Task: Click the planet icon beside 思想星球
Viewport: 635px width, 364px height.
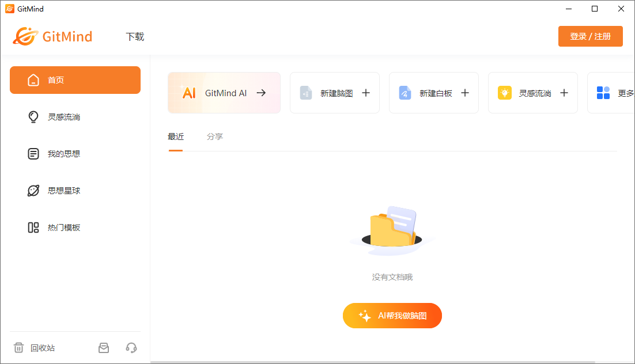Action: click(33, 191)
